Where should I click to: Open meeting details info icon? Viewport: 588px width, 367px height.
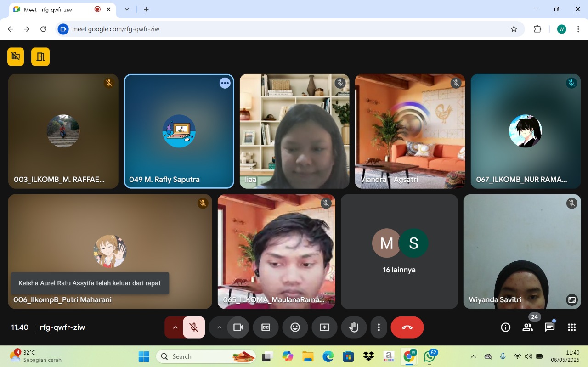[505, 327]
